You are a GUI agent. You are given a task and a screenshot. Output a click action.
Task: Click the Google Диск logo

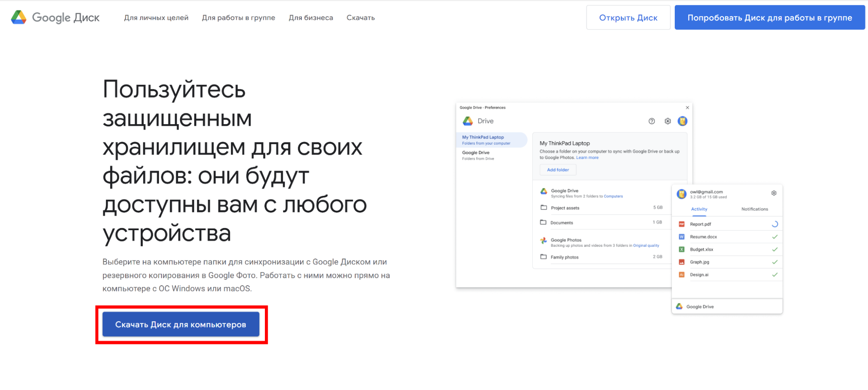point(55,17)
